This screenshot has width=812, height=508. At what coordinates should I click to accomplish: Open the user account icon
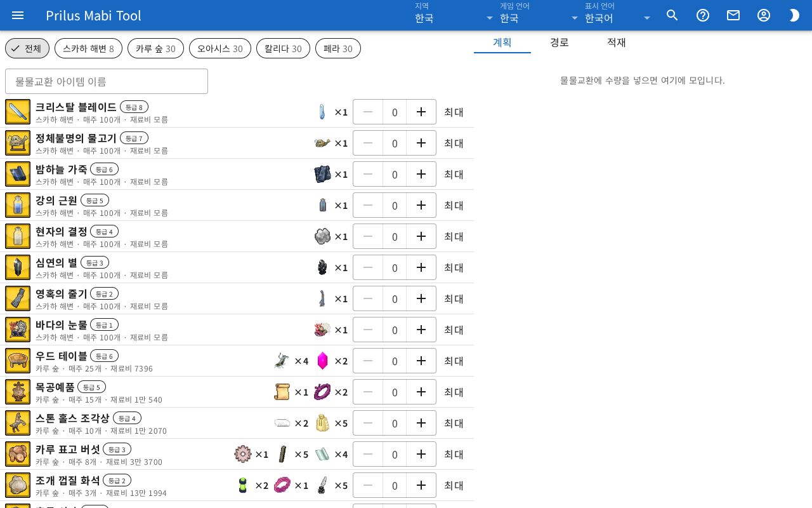tap(764, 15)
